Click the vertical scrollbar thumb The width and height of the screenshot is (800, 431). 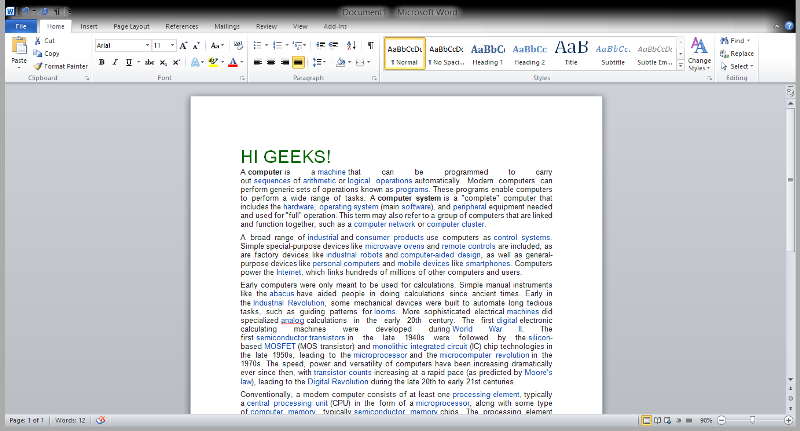pos(790,180)
